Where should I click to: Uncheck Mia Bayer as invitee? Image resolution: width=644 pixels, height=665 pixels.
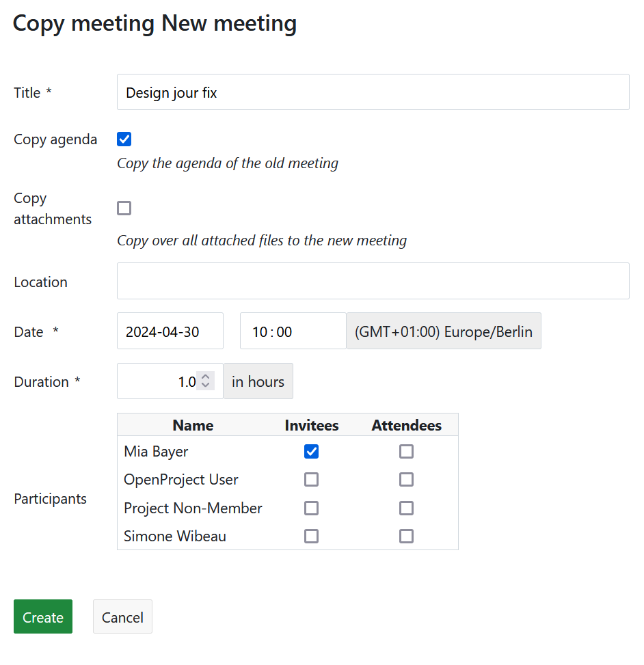coord(312,452)
